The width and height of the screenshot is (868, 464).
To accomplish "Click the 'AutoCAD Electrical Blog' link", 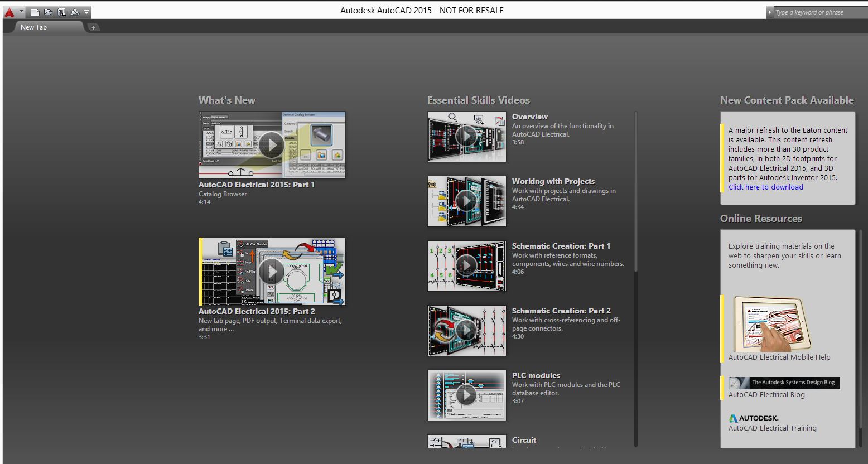I will [766, 395].
